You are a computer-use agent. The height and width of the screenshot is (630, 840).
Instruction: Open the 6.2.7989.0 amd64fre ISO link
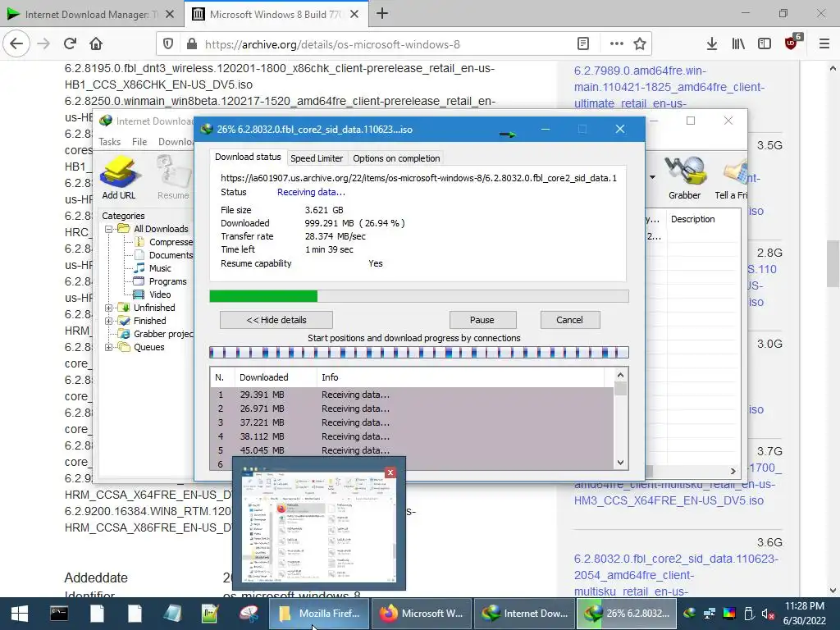[x=669, y=87]
